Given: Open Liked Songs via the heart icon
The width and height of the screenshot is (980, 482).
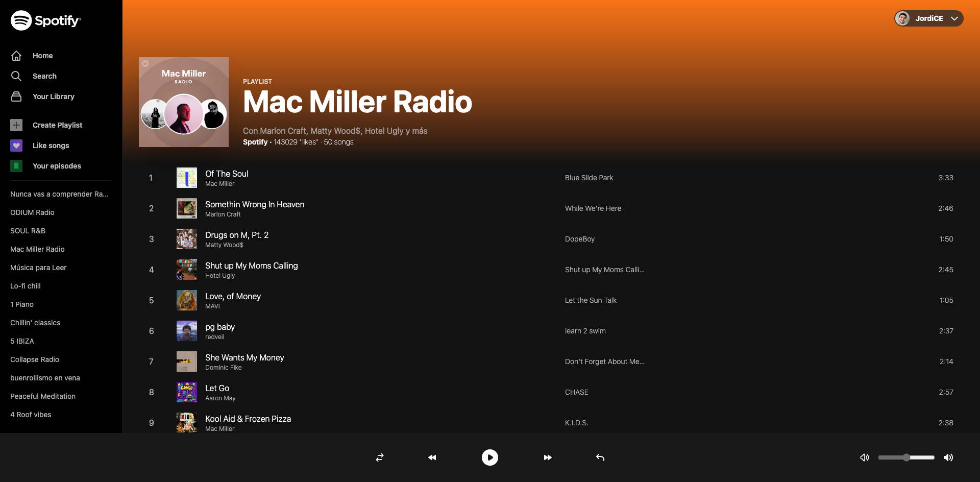Looking at the screenshot, I should point(16,146).
